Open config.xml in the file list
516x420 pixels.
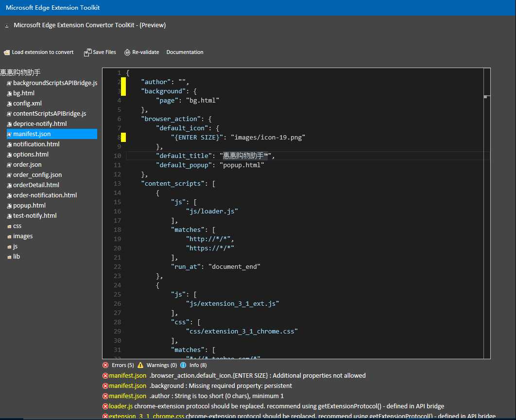[27, 104]
